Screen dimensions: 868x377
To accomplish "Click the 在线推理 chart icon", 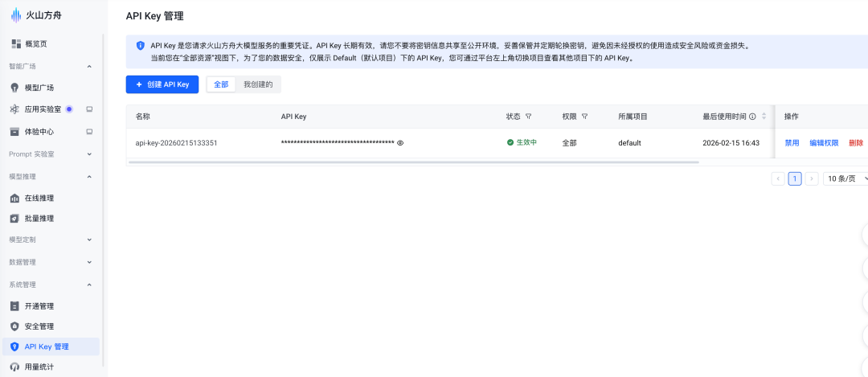I will pyautogui.click(x=15, y=198).
